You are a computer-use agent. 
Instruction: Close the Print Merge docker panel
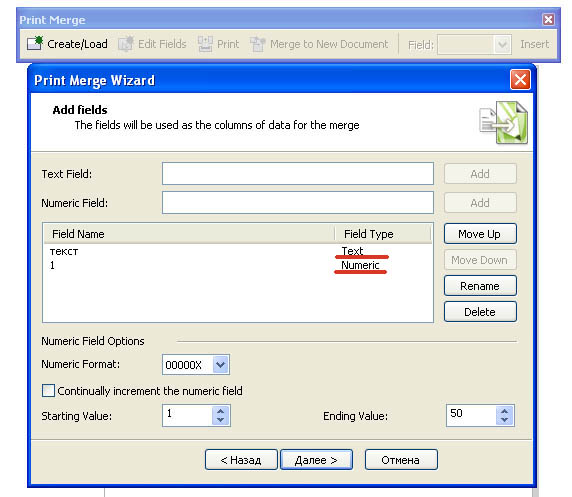point(548,19)
